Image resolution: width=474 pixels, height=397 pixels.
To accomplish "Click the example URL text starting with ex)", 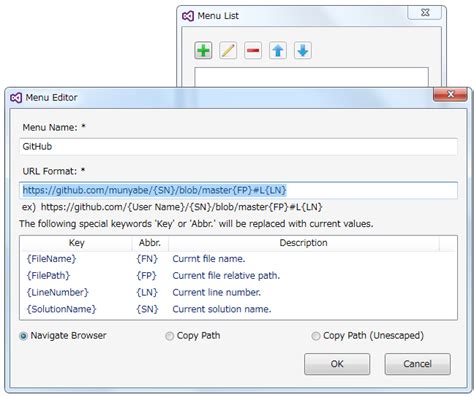I will pos(172,207).
